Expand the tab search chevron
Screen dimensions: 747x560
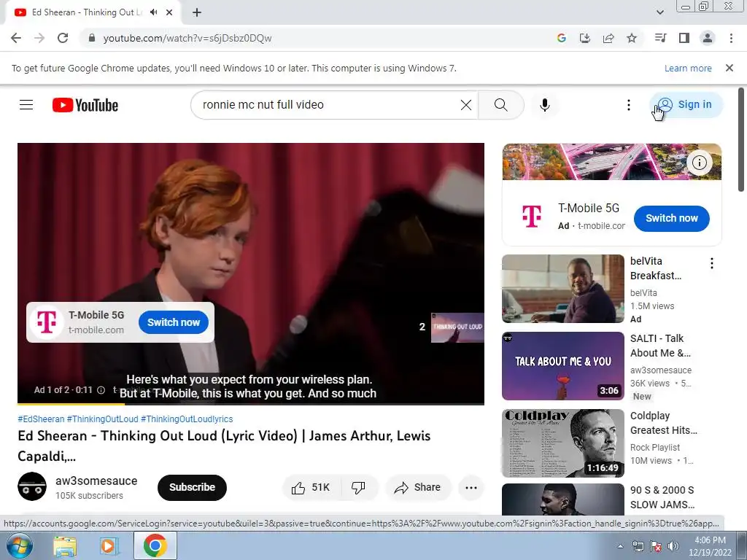point(659,12)
